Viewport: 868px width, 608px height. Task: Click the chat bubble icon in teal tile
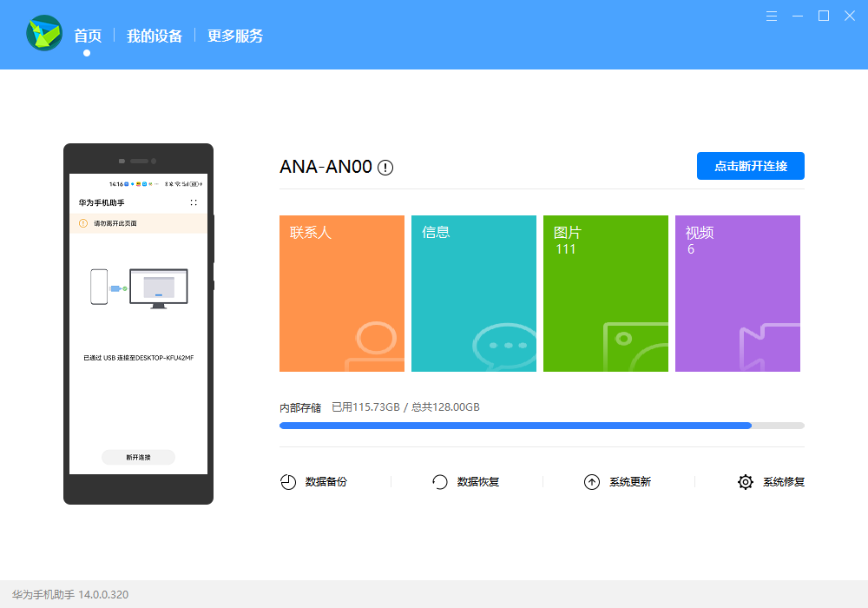pyautogui.click(x=504, y=347)
